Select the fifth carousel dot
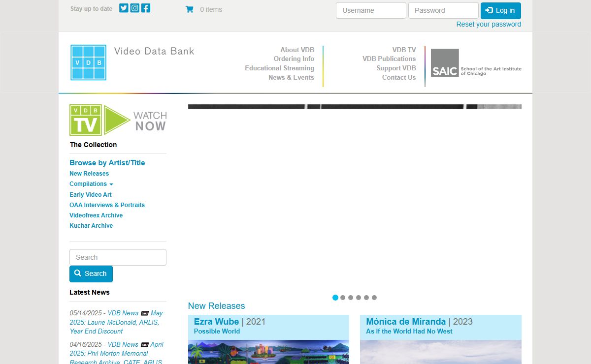This screenshot has height=364, width=591. pyautogui.click(x=366, y=298)
